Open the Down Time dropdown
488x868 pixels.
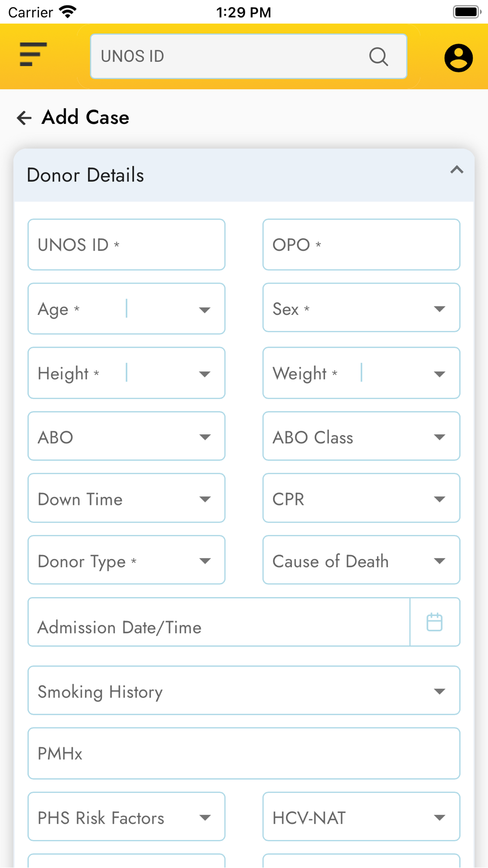(126, 498)
